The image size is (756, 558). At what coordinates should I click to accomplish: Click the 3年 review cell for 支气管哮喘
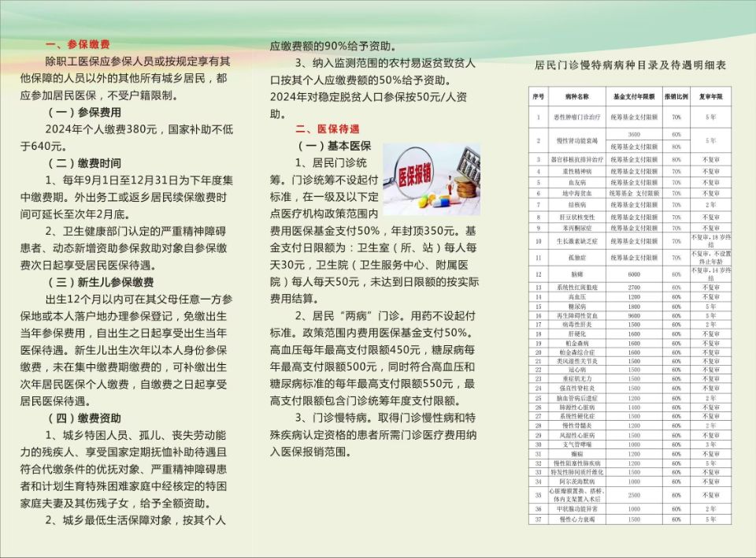(x=710, y=445)
